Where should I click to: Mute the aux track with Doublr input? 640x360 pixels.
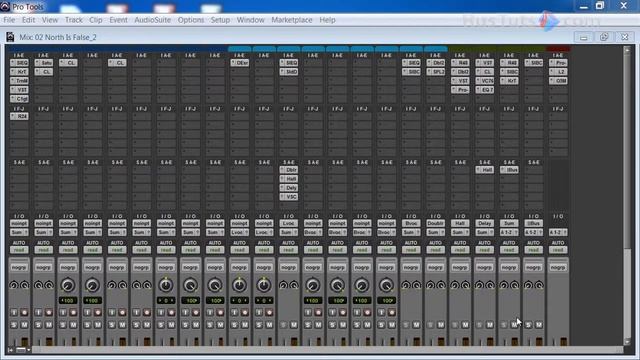441,325
